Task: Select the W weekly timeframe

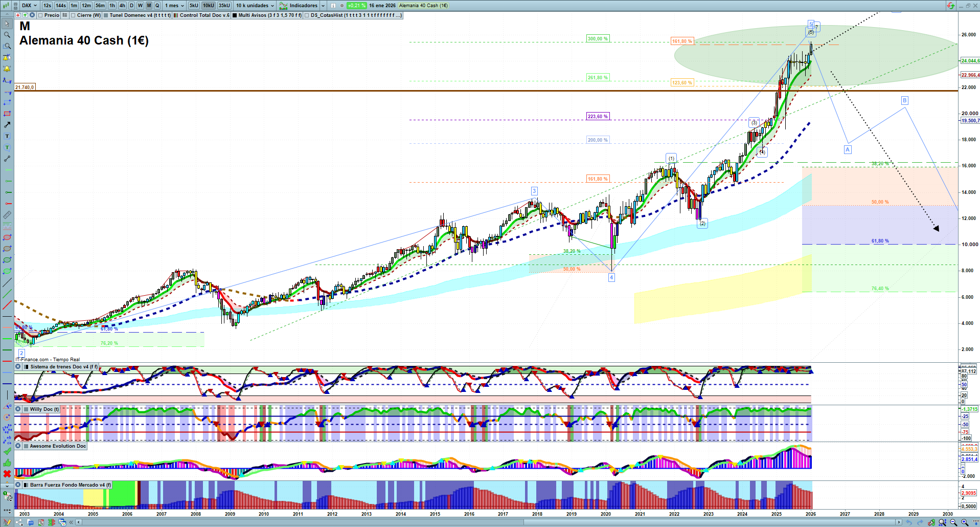Action: tap(140, 6)
